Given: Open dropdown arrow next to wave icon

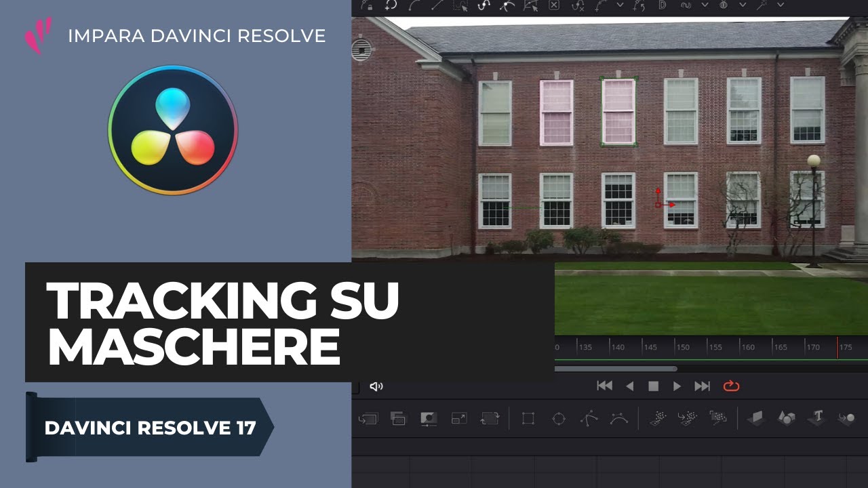Looking at the screenshot, I should (705, 5).
